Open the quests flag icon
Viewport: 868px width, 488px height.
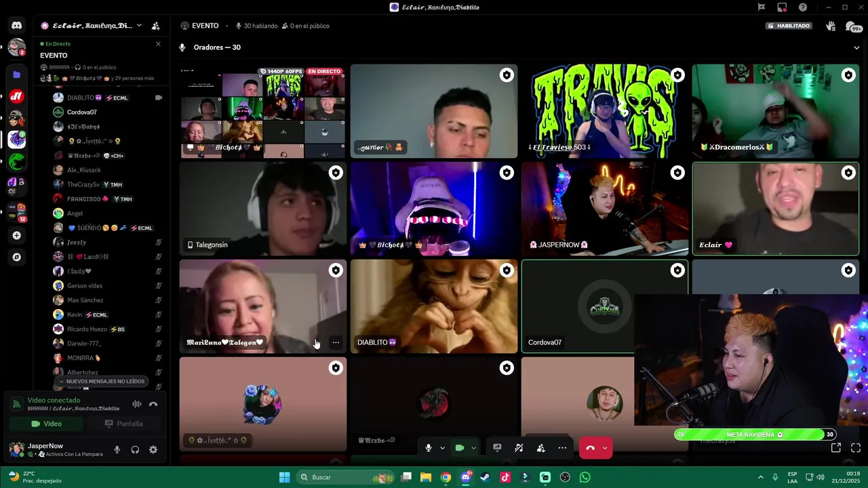click(x=762, y=7)
